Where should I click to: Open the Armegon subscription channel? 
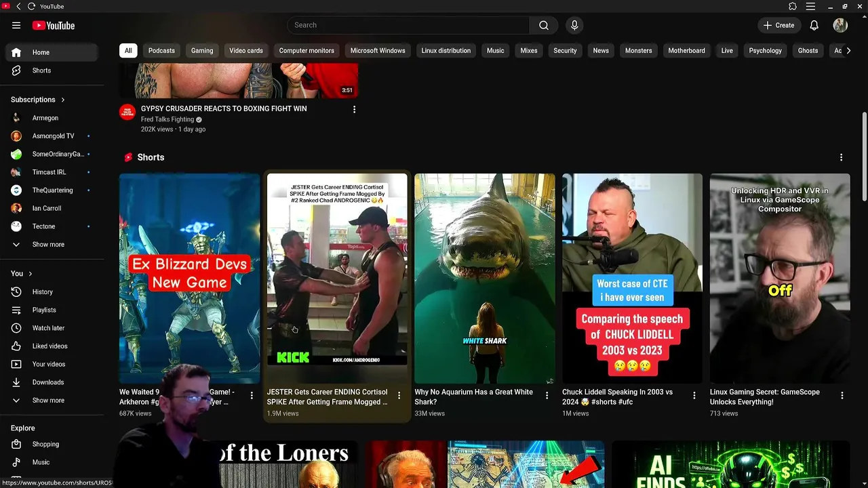52,118
